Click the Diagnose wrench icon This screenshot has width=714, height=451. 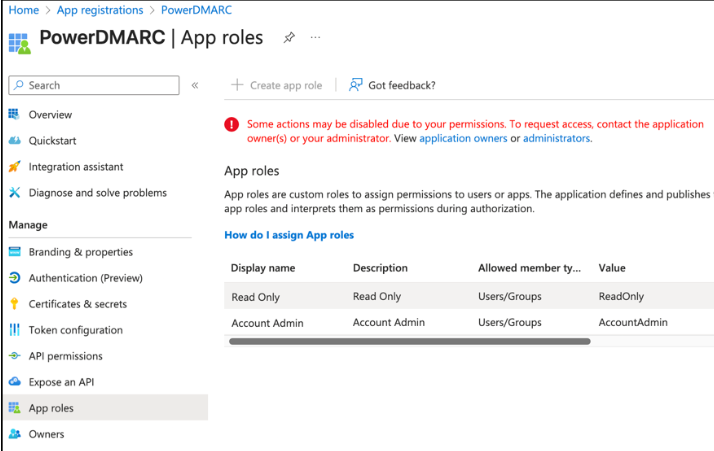(15, 193)
